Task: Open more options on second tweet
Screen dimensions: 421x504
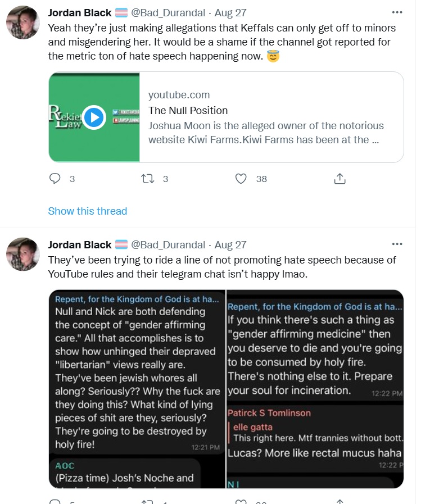Action: [x=397, y=244]
